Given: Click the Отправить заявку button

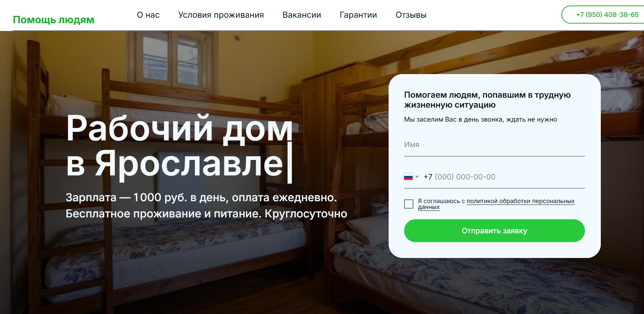Looking at the screenshot, I should coord(495,231).
